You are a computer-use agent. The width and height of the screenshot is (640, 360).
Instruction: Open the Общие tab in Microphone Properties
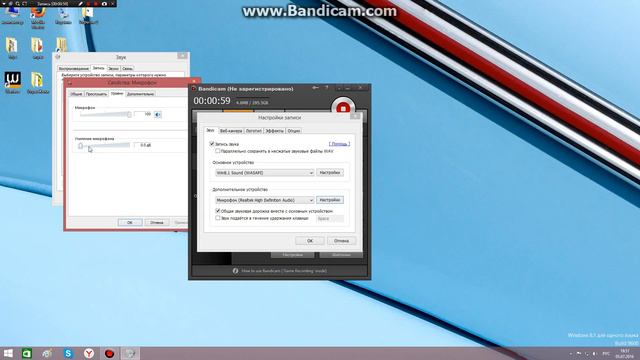pyautogui.click(x=76, y=94)
